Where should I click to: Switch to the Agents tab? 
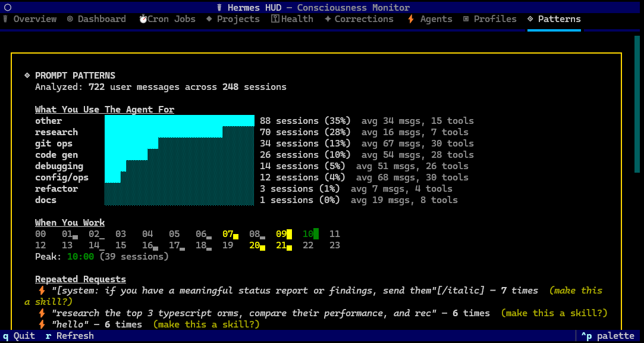pos(429,19)
